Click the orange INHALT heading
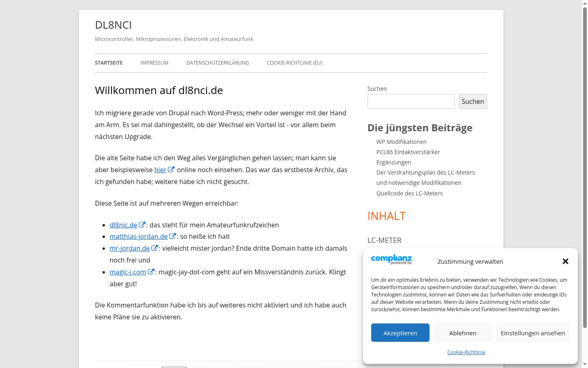This screenshot has width=588, height=368. (387, 216)
